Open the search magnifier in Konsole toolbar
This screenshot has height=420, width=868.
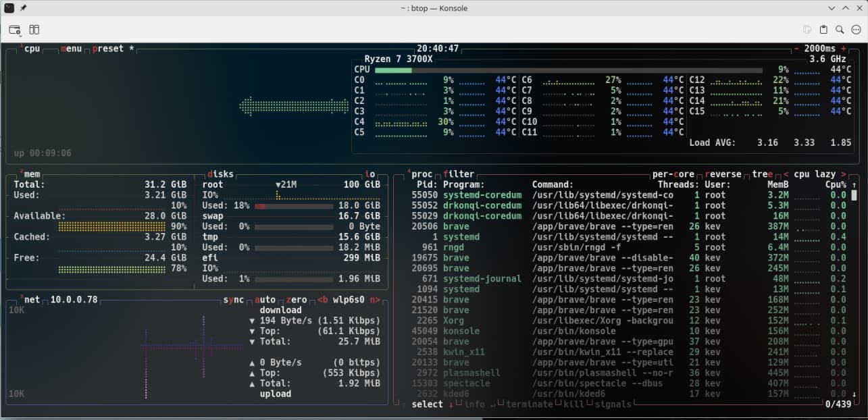840,30
